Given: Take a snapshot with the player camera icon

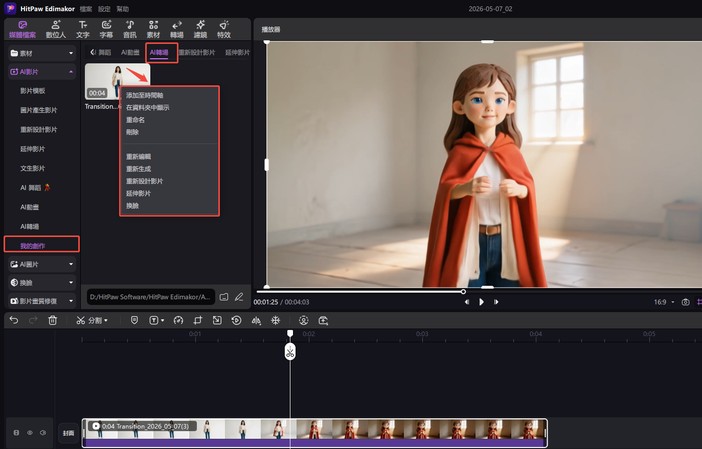Looking at the screenshot, I should coord(685,302).
